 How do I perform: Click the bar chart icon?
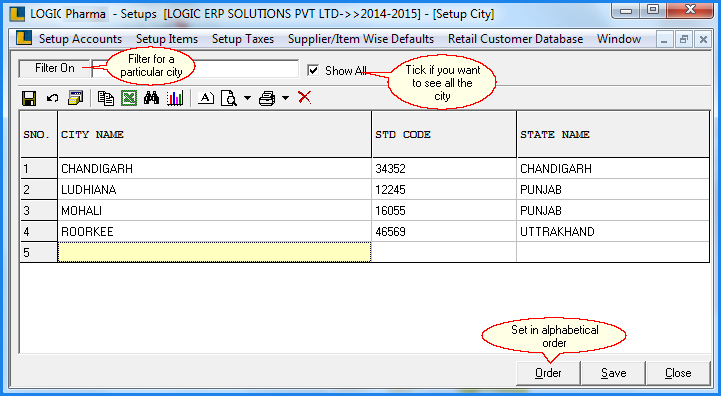175,98
